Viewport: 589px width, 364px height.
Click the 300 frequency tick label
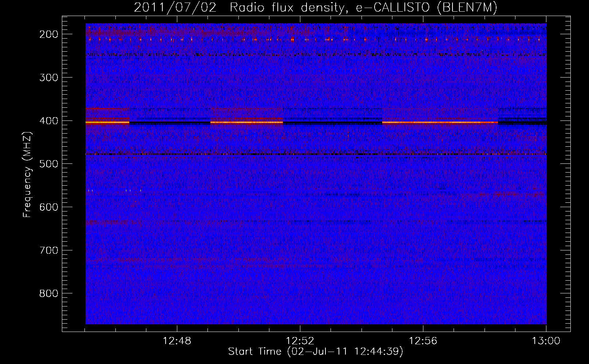click(x=49, y=78)
